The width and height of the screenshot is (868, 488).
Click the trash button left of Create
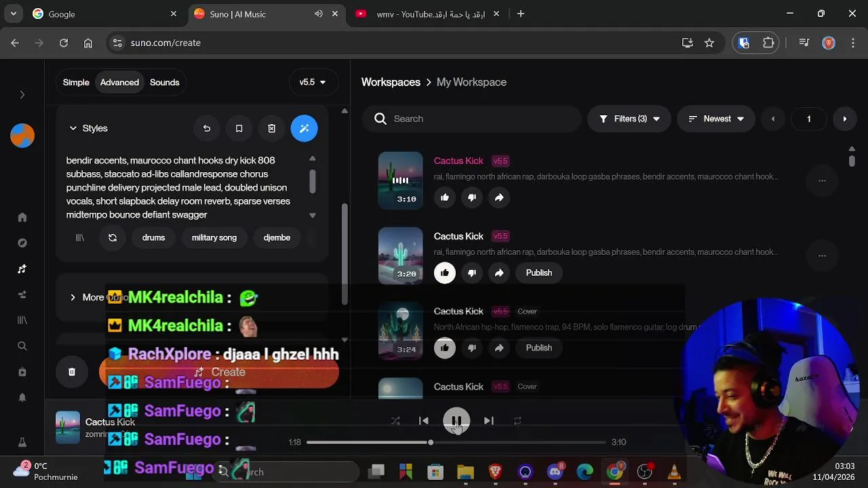pos(72,372)
